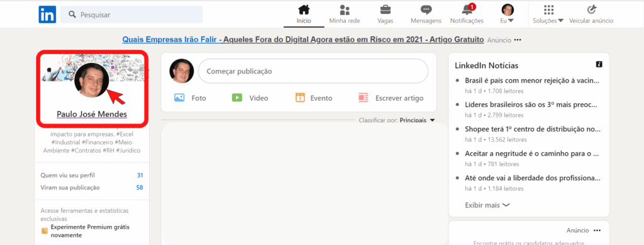Open news Shopee terá 1º centro de distribuição
Image resolution: width=644 pixels, height=245 pixels.
tap(533, 129)
